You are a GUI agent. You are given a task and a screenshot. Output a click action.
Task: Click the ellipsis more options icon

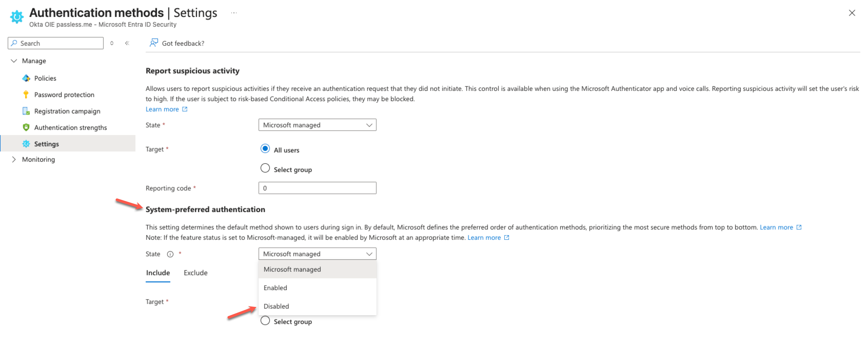pyautogui.click(x=234, y=13)
